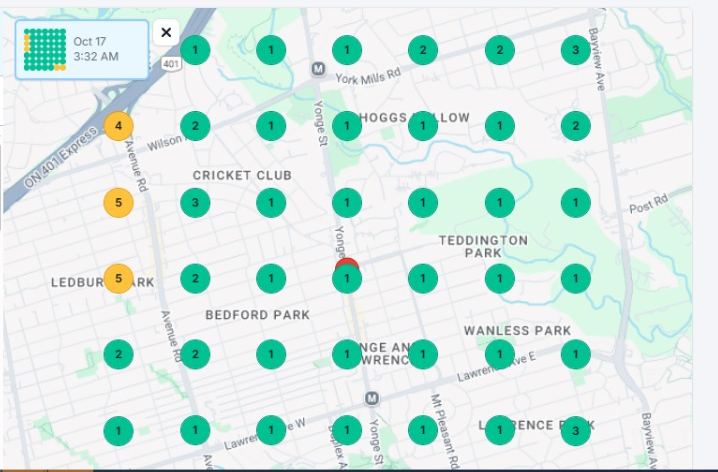The height and width of the screenshot is (472, 718).
Task: Click the Bedford Park neighbourhood label
Action: (257, 315)
